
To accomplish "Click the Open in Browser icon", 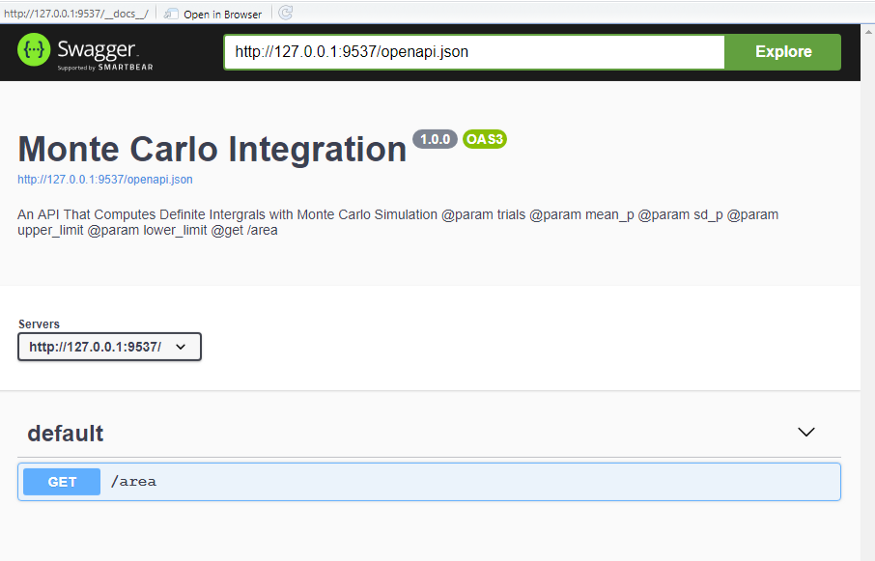I will click(x=171, y=14).
